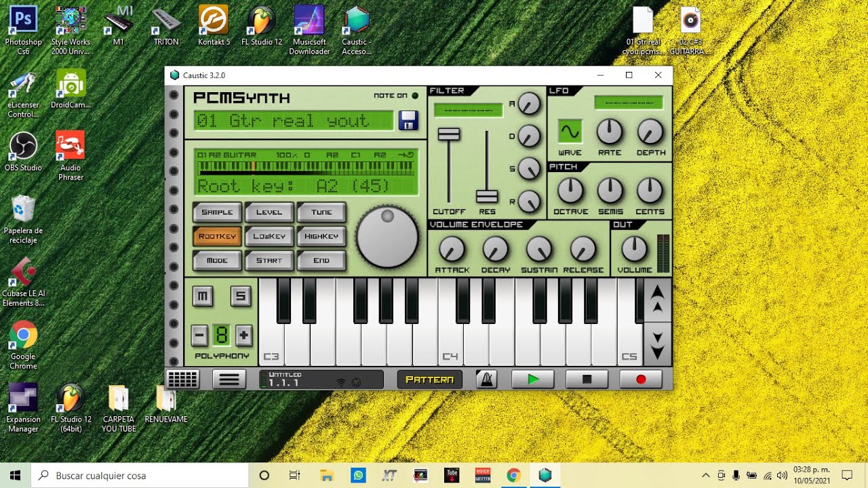Open Cubase LE AI Elements desktop icon

23,283
